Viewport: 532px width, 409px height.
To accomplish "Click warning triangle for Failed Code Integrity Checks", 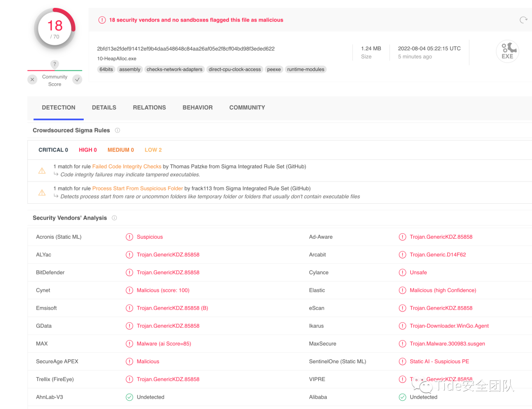I will click(x=42, y=171).
